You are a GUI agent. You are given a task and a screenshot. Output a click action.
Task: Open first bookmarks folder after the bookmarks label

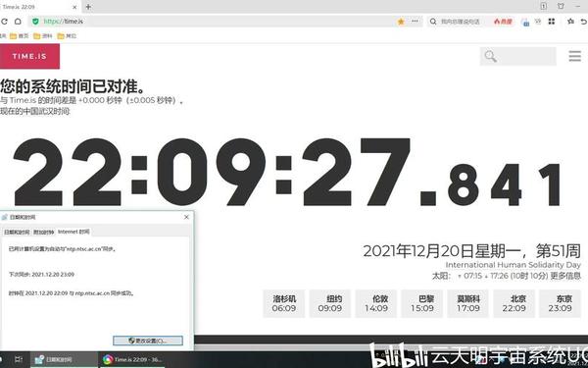(20, 36)
